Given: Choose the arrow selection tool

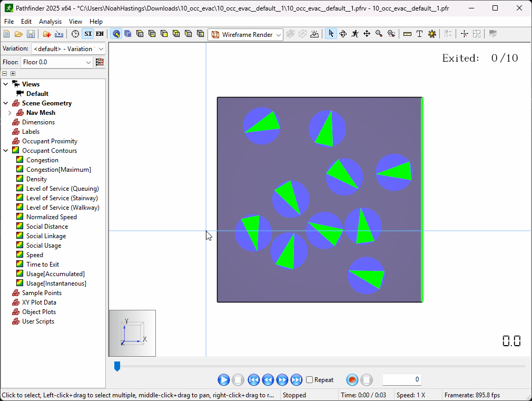Looking at the screenshot, I should pos(331,34).
